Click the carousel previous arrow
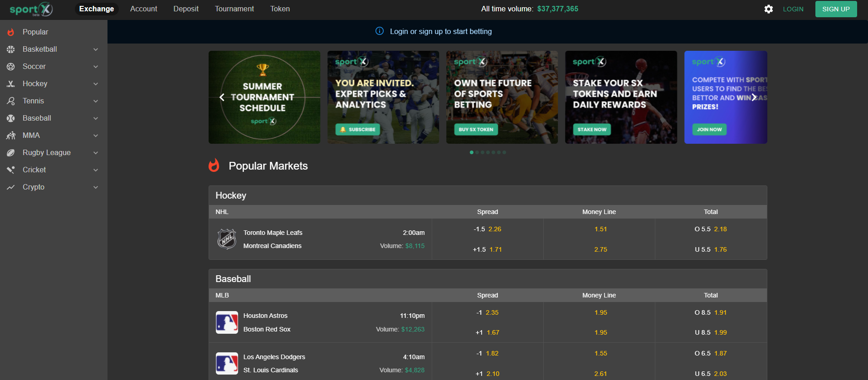Screen dimensions: 868x380 tap(222, 97)
